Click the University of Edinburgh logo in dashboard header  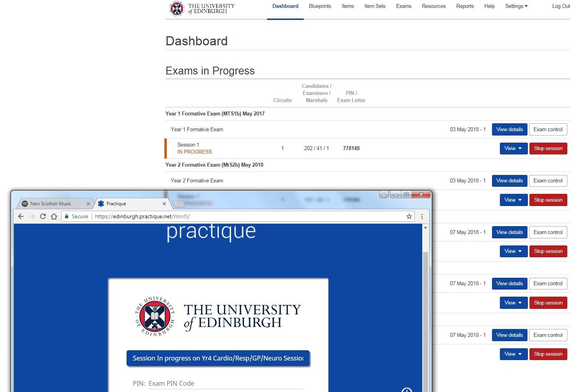click(x=202, y=8)
